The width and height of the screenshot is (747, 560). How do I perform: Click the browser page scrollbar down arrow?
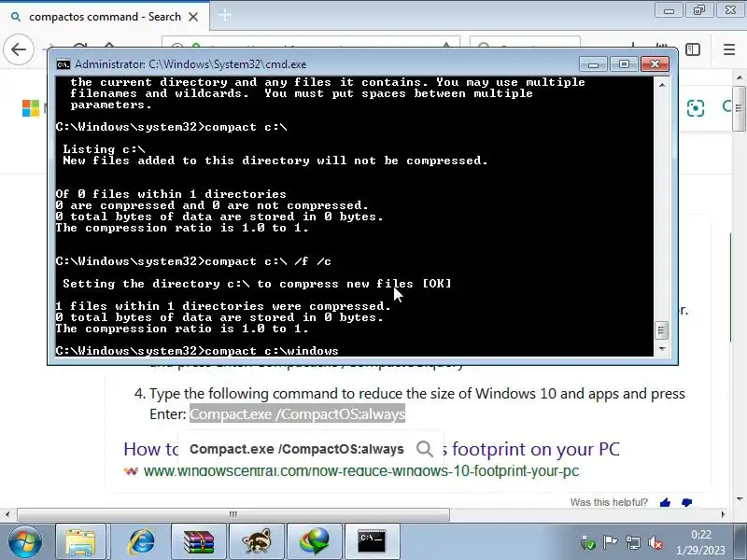point(739,498)
